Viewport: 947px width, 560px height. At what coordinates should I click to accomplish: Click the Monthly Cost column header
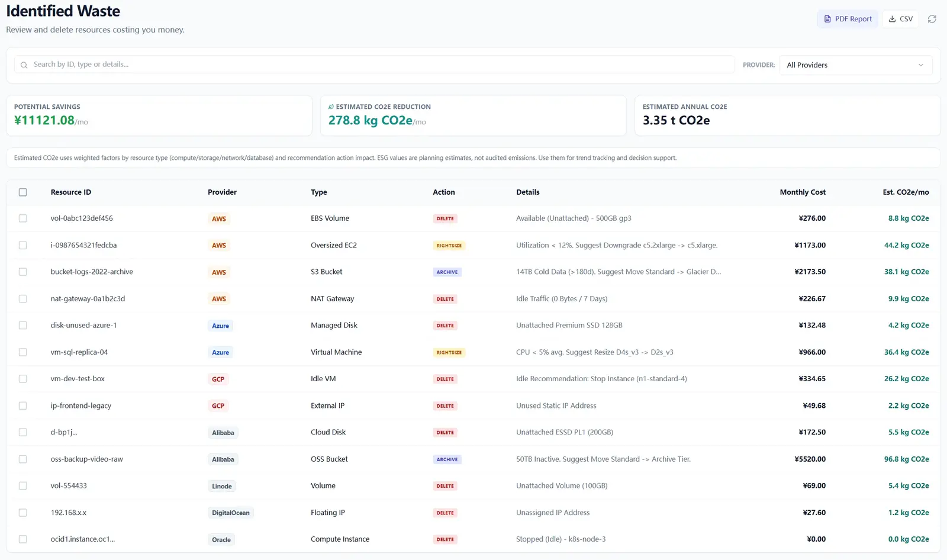pyautogui.click(x=803, y=192)
